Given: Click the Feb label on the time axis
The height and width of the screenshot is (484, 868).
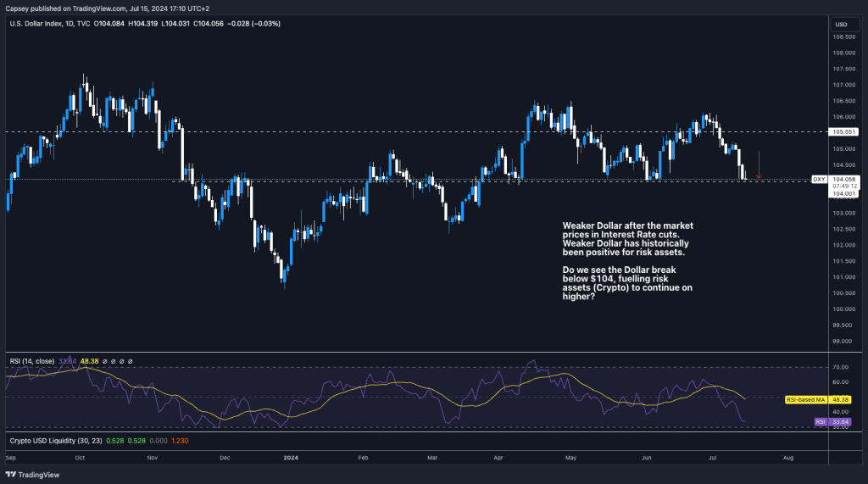Looking at the screenshot, I should [363, 458].
